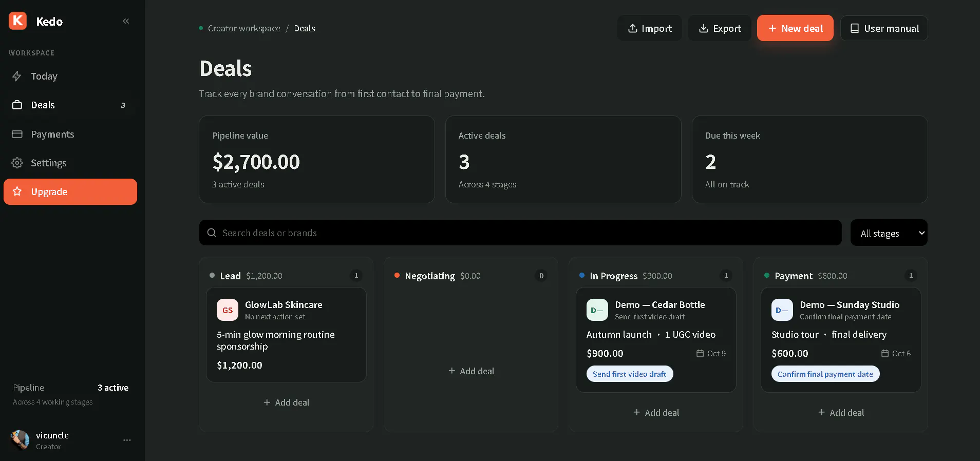
Task: Click the Send first video draft pill
Action: pos(630,374)
